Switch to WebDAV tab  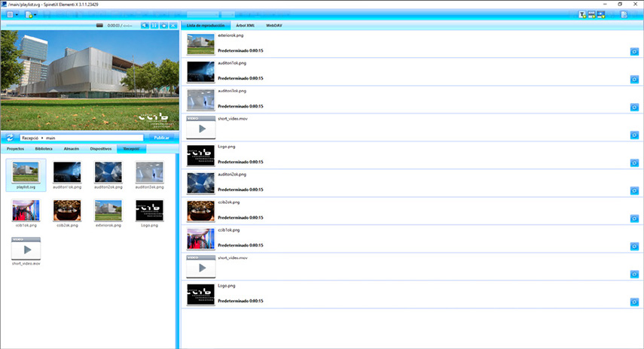tap(274, 26)
